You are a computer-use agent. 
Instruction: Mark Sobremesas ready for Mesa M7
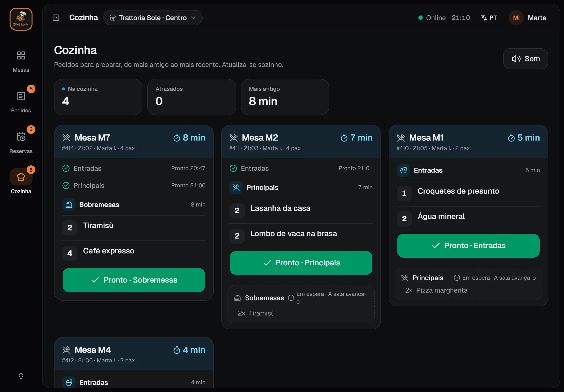tap(134, 280)
